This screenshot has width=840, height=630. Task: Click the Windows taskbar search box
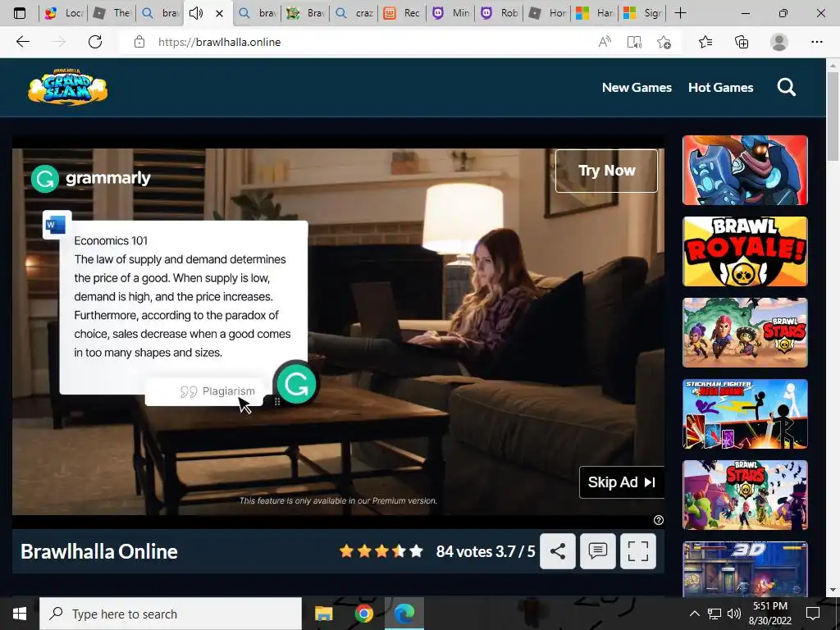pos(171,614)
